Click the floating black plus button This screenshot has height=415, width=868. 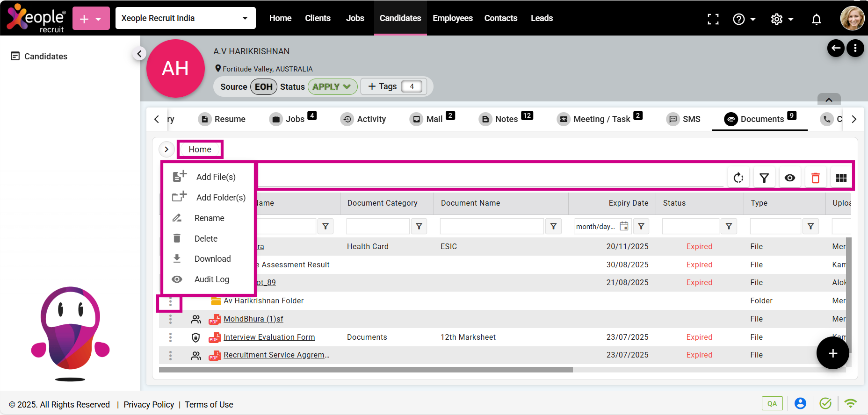[x=832, y=353]
